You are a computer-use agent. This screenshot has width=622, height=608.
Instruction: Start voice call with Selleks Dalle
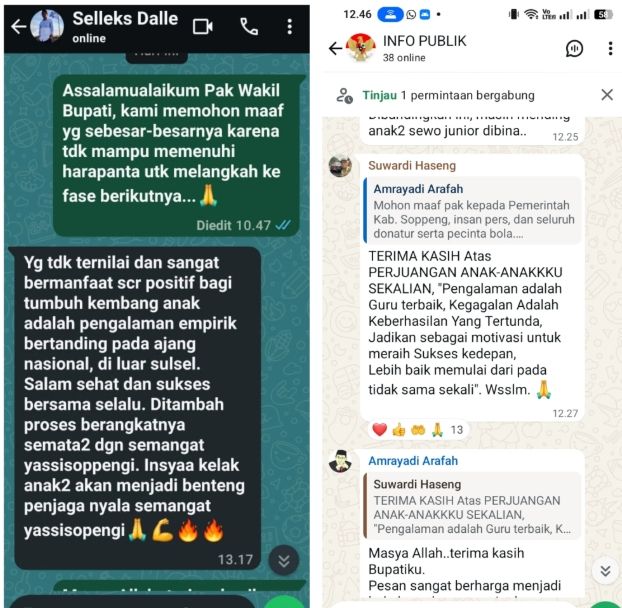pyautogui.click(x=249, y=27)
